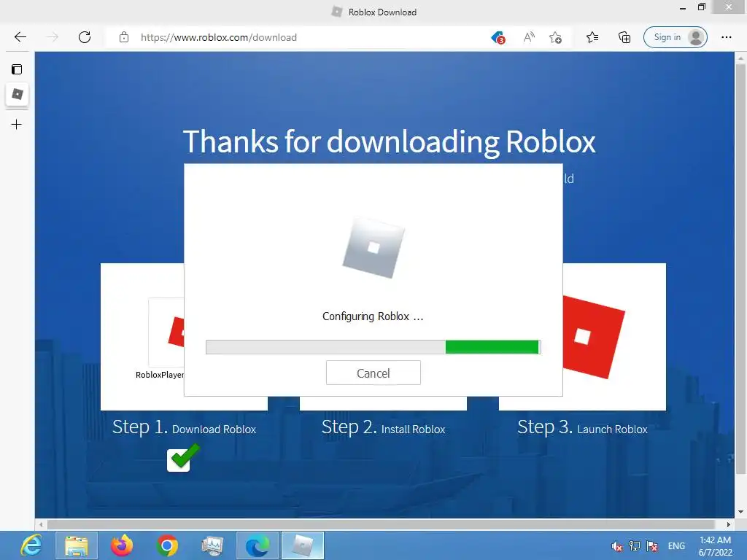Click the scroll down arrow

[x=740, y=513]
